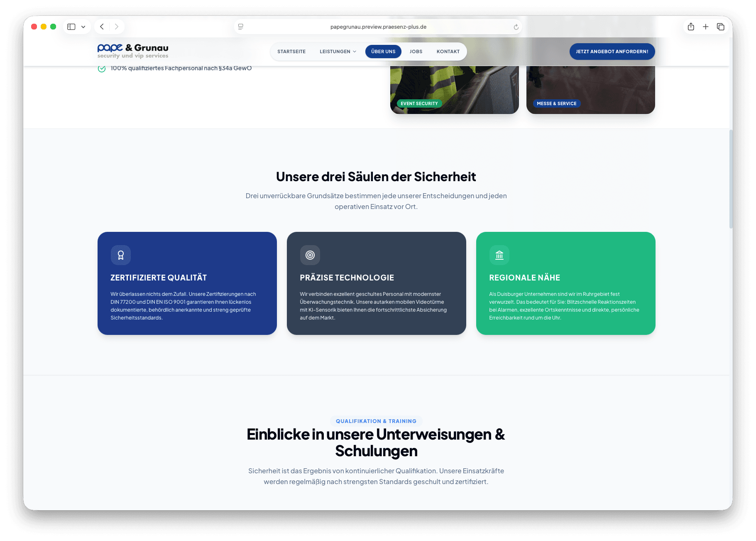Click text 100% qualifiziertes Fachpersonal nach §34a GewO
The height and width of the screenshot is (541, 756).
coord(181,68)
